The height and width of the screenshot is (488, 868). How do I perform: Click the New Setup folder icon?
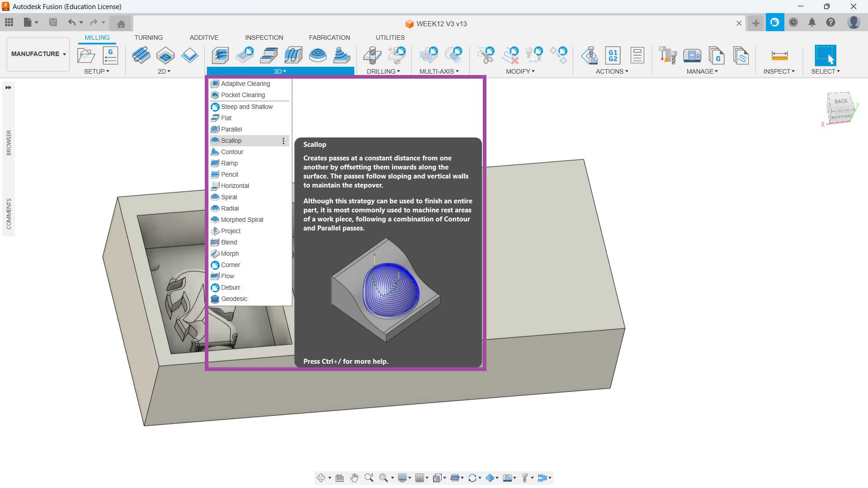click(86, 55)
